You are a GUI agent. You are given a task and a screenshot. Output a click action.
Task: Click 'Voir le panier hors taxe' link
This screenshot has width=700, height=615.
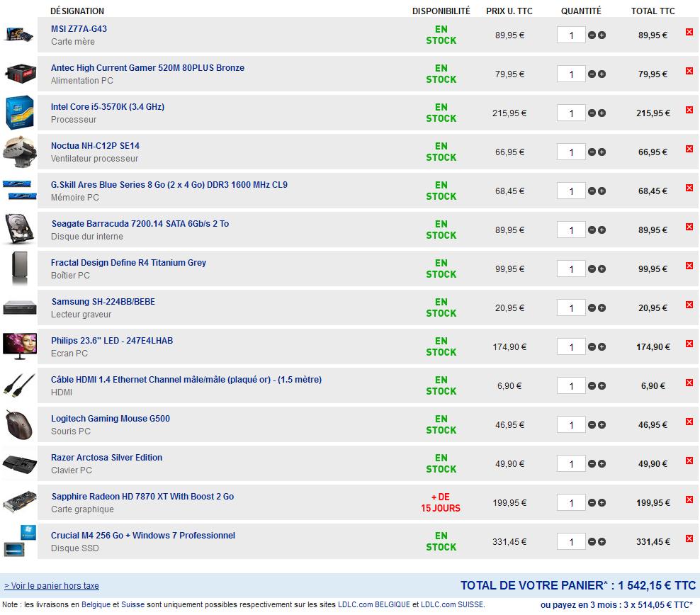click(x=52, y=586)
